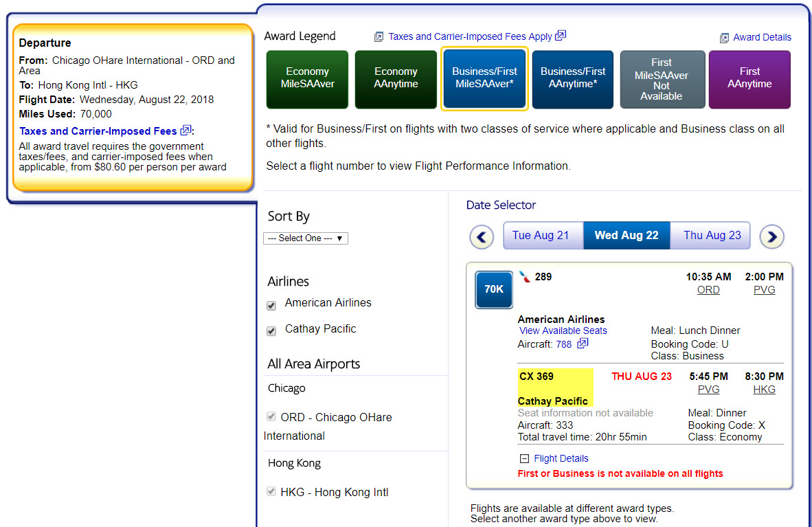Image resolution: width=812 pixels, height=527 pixels.
Task: Choose Business/First AAnytime award type
Action: [573, 79]
